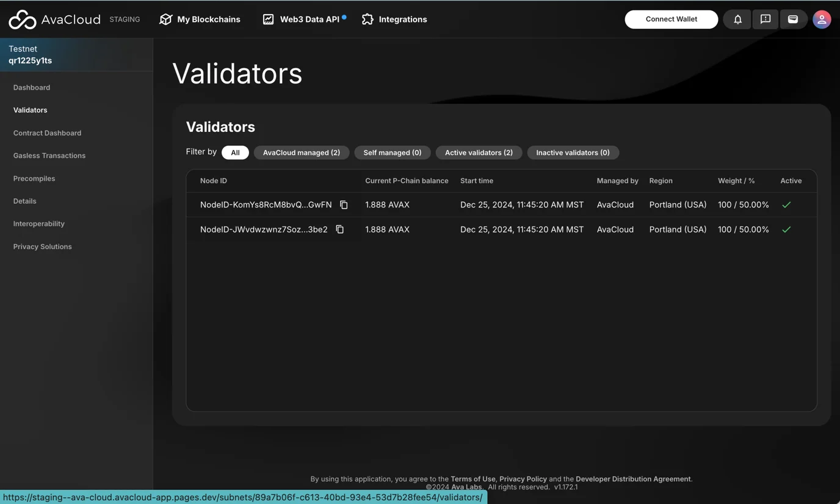Click the Start time column header
The height and width of the screenshot is (504, 840).
click(x=477, y=181)
